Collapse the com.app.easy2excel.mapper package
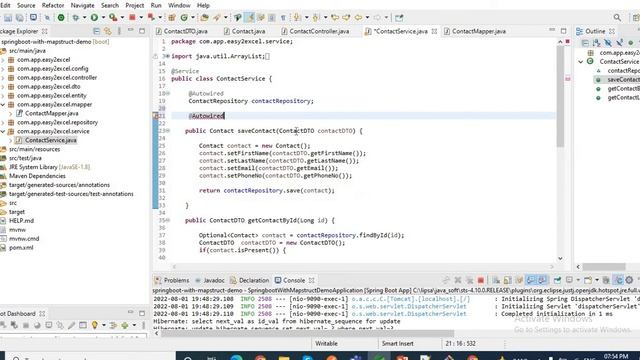The image size is (640, 360). point(2,104)
